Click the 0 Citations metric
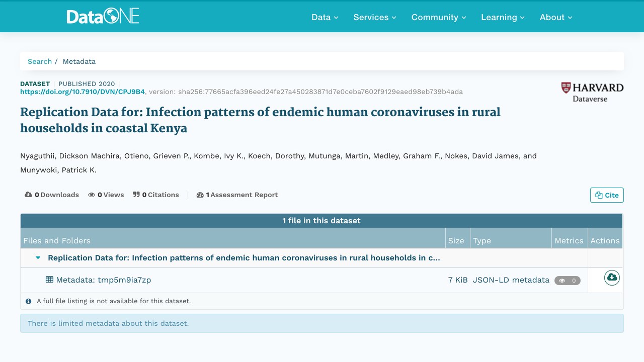The width and height of the screenshot is (644, 362). (x=156, y=195)
